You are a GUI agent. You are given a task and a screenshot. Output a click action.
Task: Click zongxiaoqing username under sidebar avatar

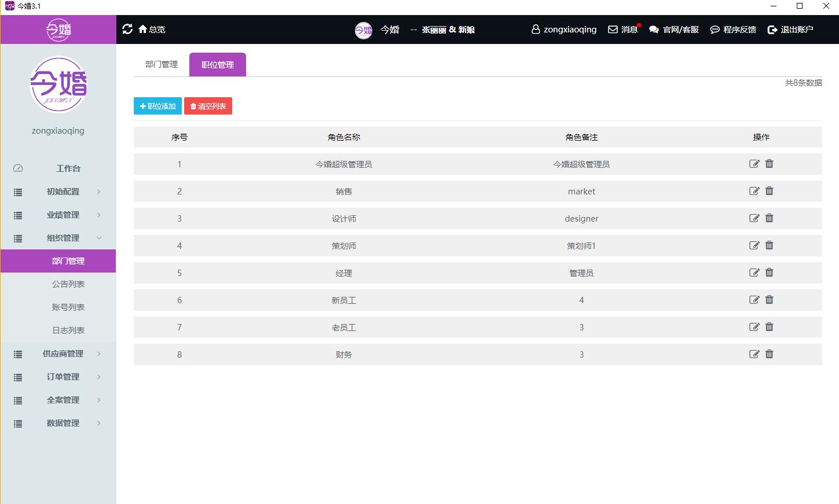click(x=58, y=131)
